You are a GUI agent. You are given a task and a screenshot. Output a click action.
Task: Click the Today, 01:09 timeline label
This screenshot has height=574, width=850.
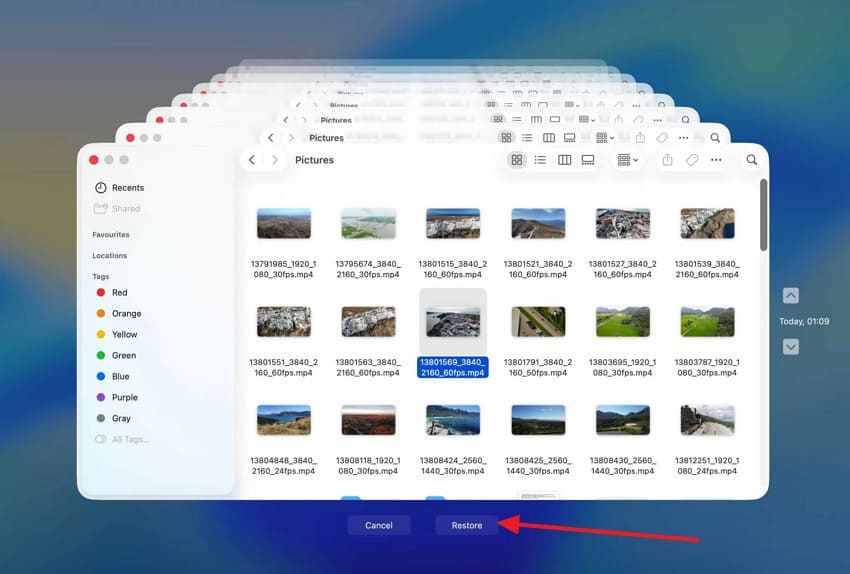804,321
